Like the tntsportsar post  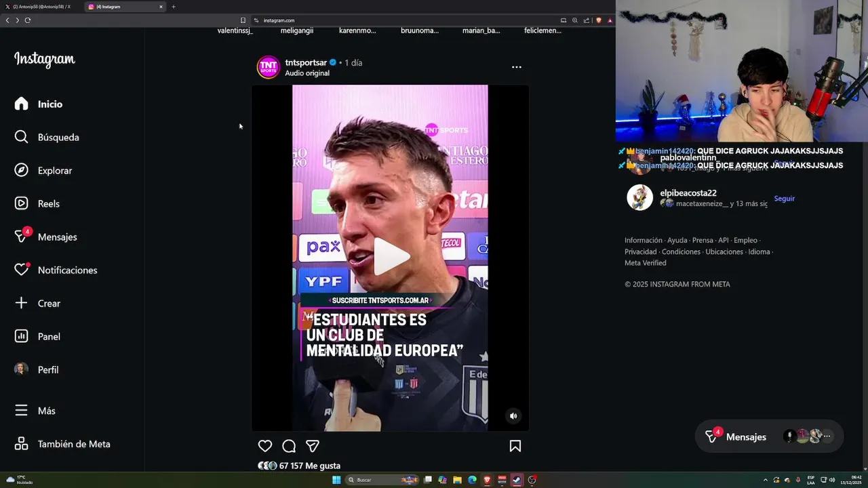click(265, 446)
